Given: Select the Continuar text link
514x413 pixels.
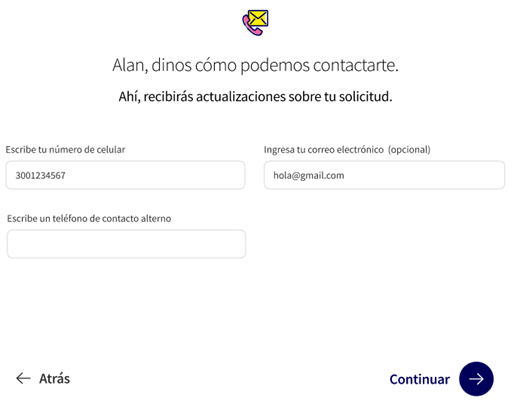Looking at the screenshot, I should [420, 379].
